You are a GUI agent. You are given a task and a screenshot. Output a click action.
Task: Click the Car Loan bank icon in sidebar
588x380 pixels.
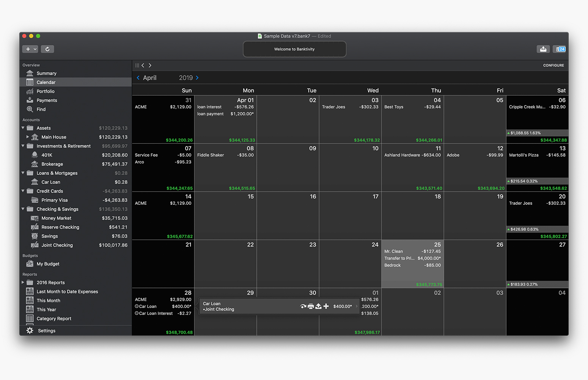coord(35,182)
